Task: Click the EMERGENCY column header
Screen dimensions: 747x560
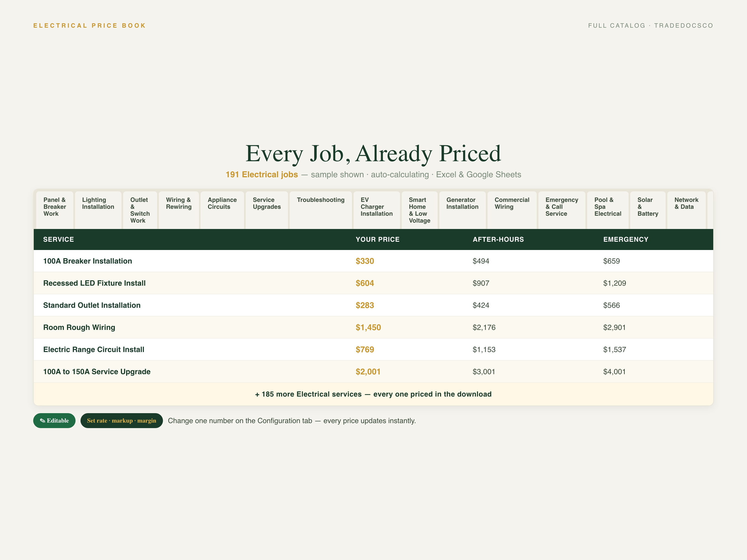Action: [x=626, y=239]
